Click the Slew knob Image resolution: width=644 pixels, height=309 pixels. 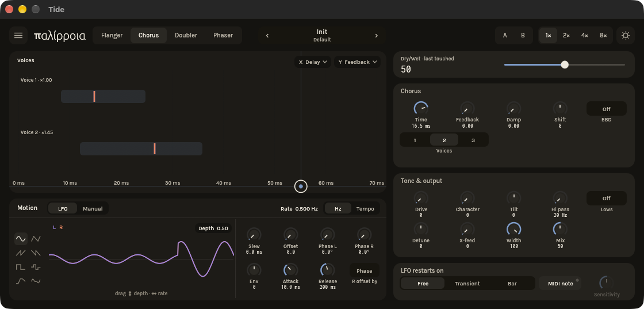point(254,235)
